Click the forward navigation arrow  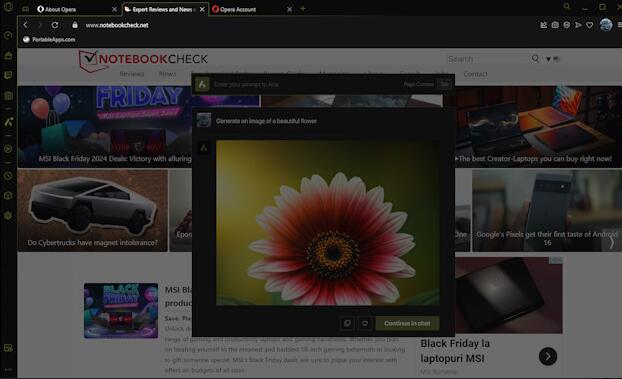click(40, 25)
